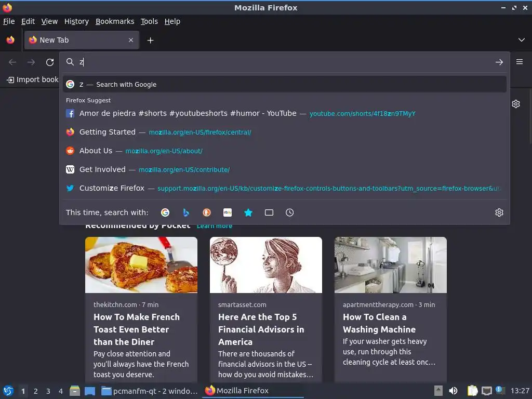Open the Bookmarks menu
The image size is (532, 399).
[x=115, y=21]
